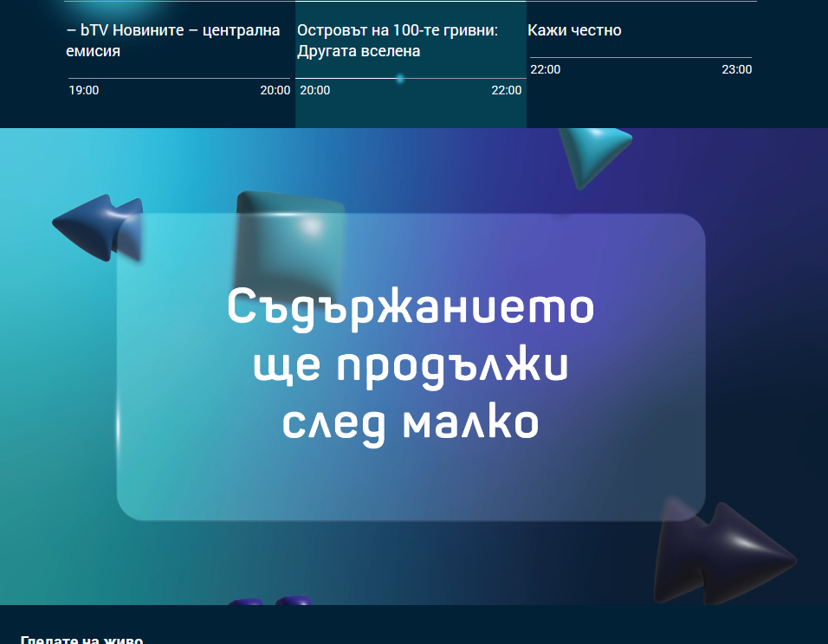
Task: Click 20:00 end time of bTV Новините
Action: coord(275,90)
